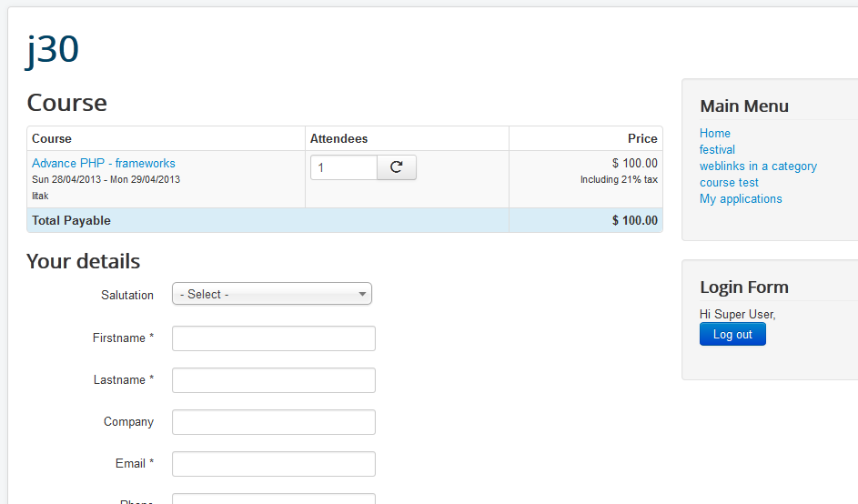The image size is (858, 504).
Task: Open weblinks in a category
Action: click(758, 166)
